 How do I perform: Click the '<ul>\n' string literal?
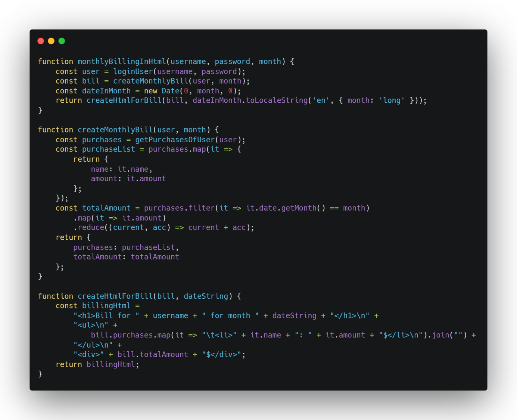[x=91, y=325]
